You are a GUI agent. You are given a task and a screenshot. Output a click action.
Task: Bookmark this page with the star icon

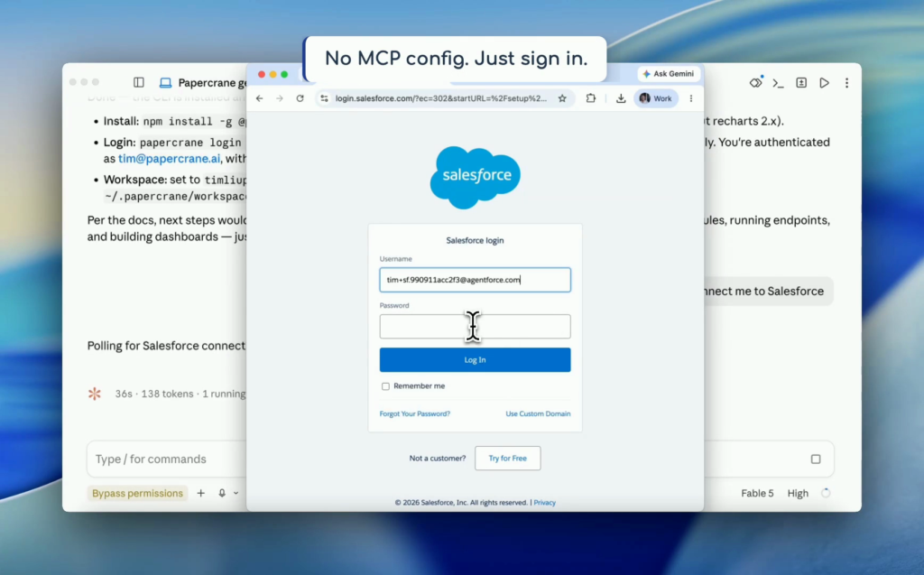pyautogui.click(x=562, y=98)
